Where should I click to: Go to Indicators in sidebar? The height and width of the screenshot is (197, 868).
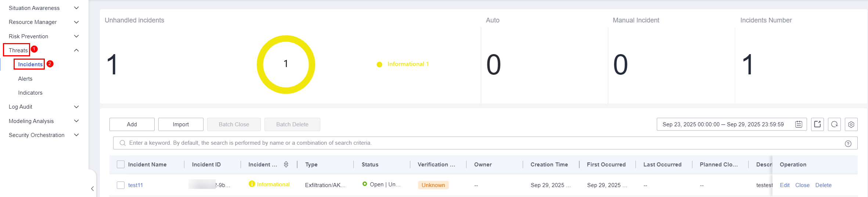30,93
